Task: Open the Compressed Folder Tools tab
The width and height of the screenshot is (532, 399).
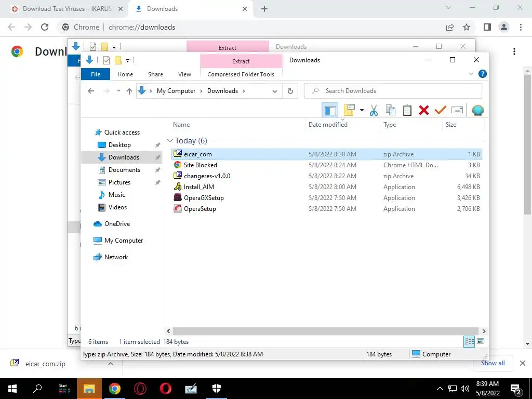Action: coord(241,74)
